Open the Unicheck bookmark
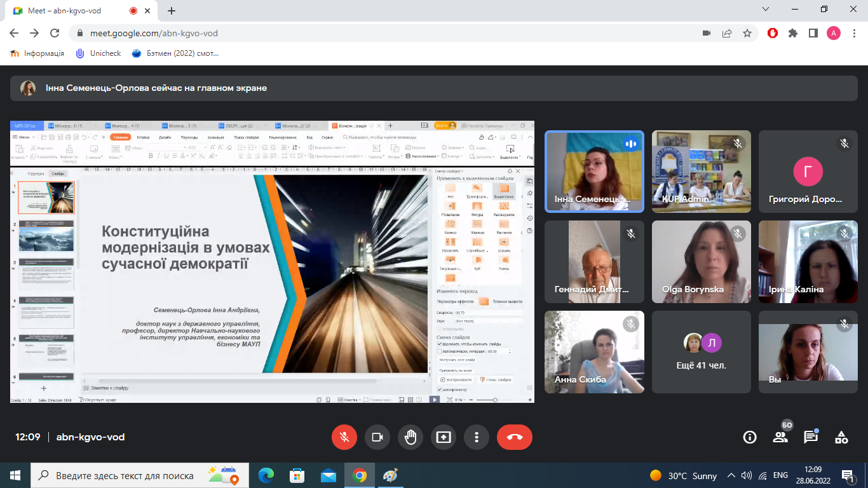 tap(98, 53)
